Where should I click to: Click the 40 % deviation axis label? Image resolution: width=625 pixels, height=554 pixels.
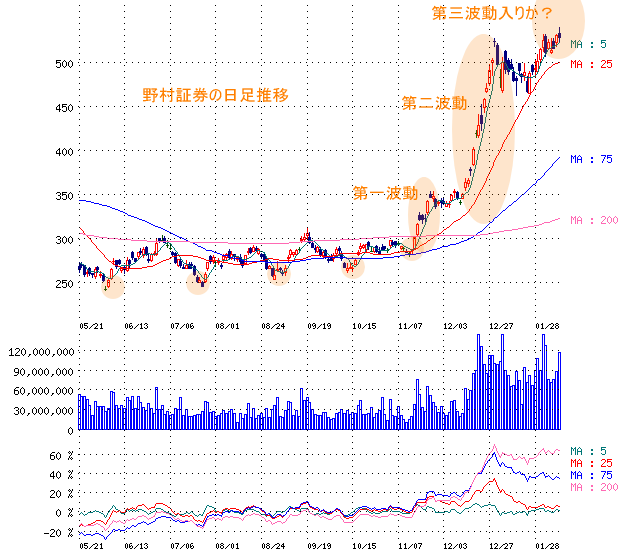[x=61, y=475]
